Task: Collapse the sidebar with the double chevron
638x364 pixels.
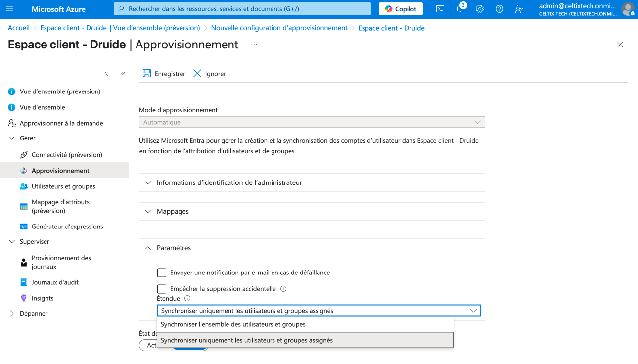Action: coord(123,74)
